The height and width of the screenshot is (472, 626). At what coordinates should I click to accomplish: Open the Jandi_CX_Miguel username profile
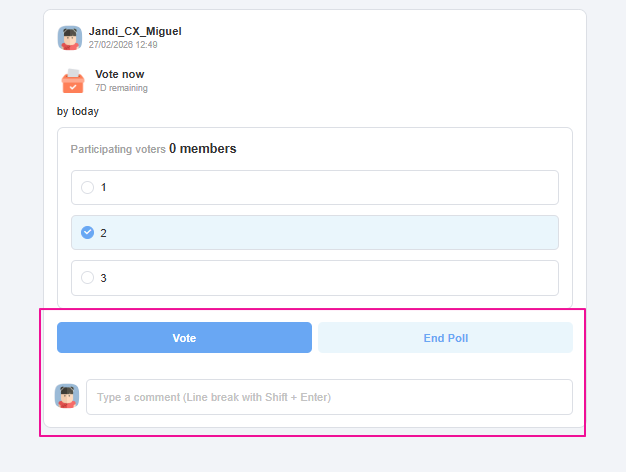click(x=135, y=32)
